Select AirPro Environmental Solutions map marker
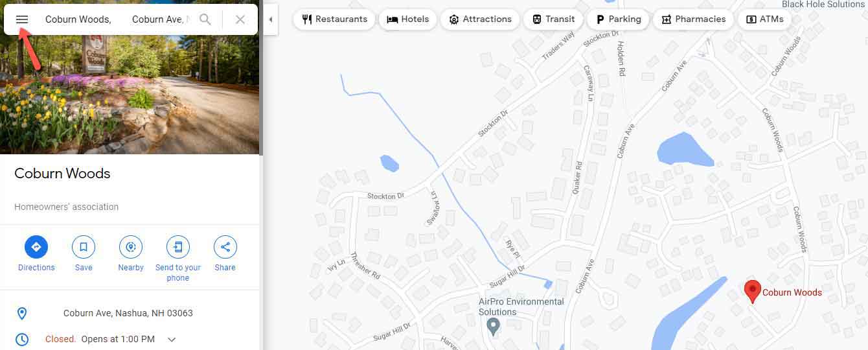 pos(494,327)
